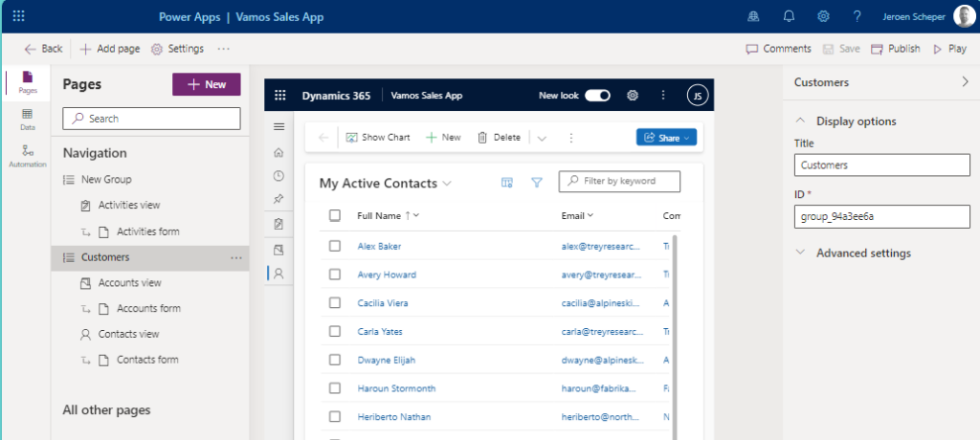The height and width of the screenshot is (440, 980).
Task: Switch to the Data rail tab
Action: (x=27, y=120)
